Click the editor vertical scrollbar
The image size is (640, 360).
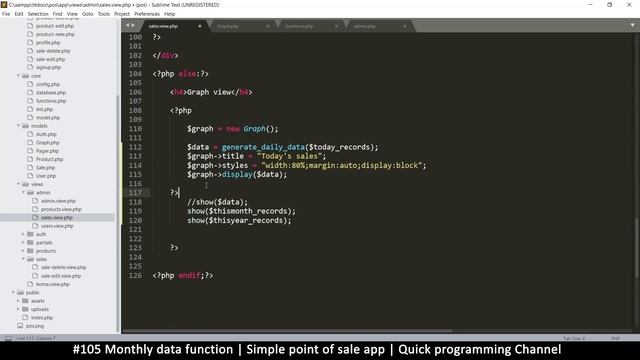coord(636,248)
